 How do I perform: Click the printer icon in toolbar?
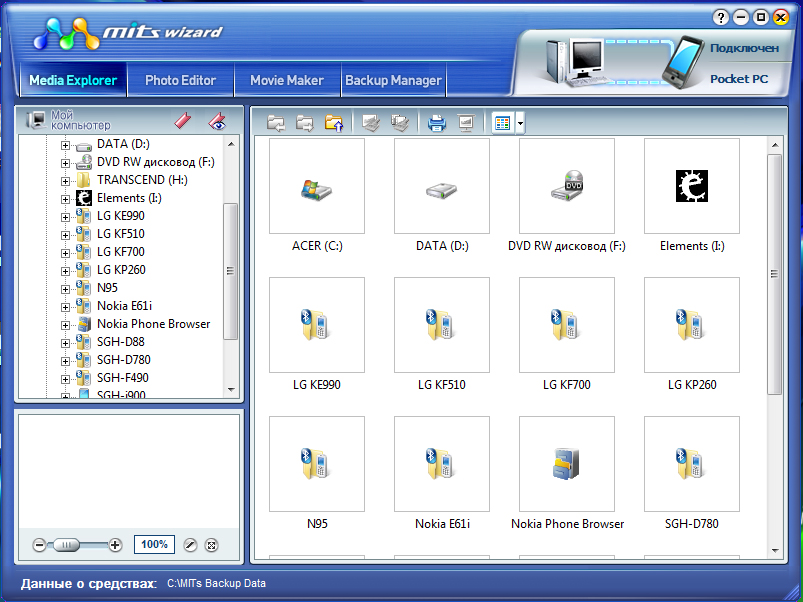pos(436,123)
